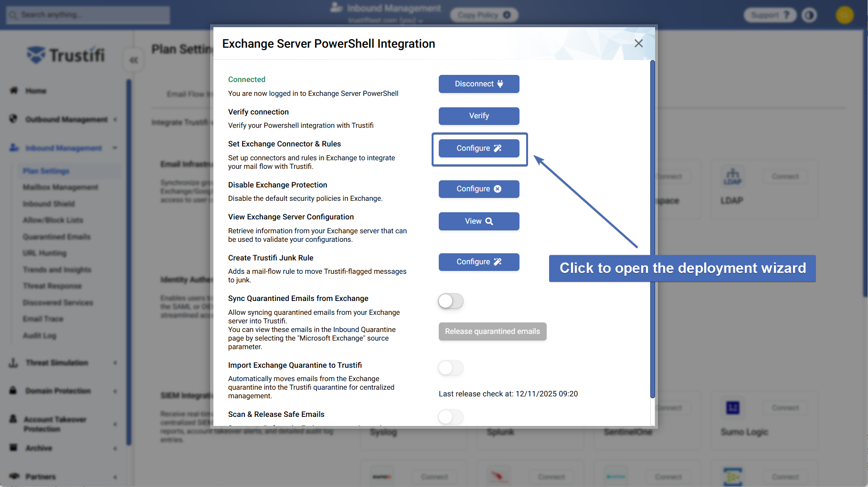
Task: Configure the Trustifi Junk Rule
Action: point(479,262)
